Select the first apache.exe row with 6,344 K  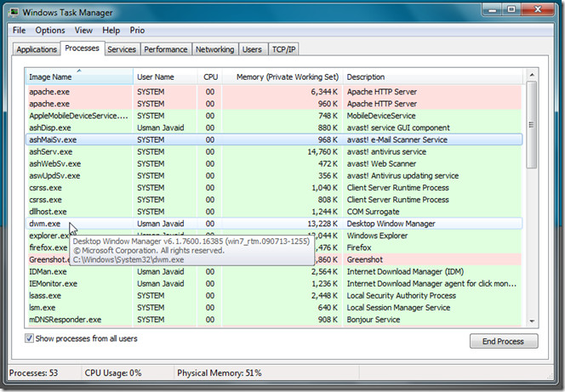[274, 92]
